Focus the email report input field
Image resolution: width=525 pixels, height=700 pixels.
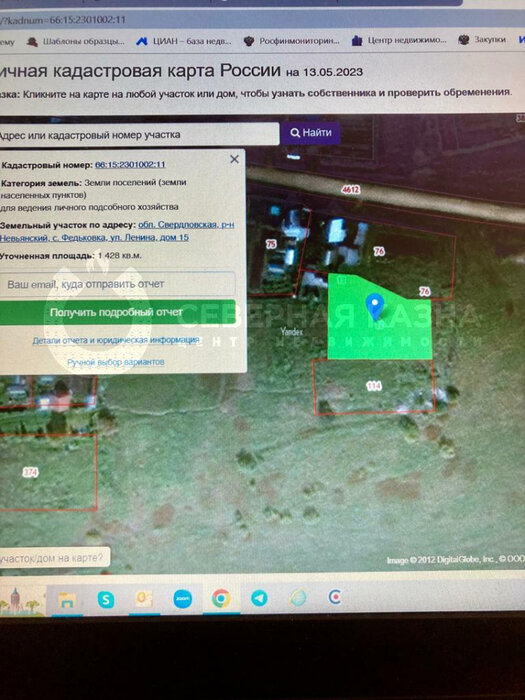pos(117,284)
